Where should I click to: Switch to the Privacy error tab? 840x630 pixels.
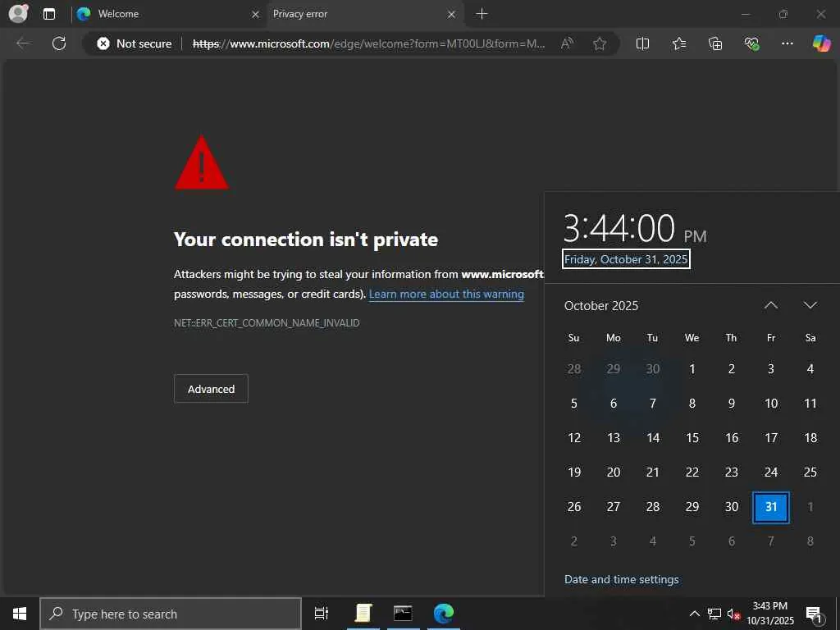364,14
